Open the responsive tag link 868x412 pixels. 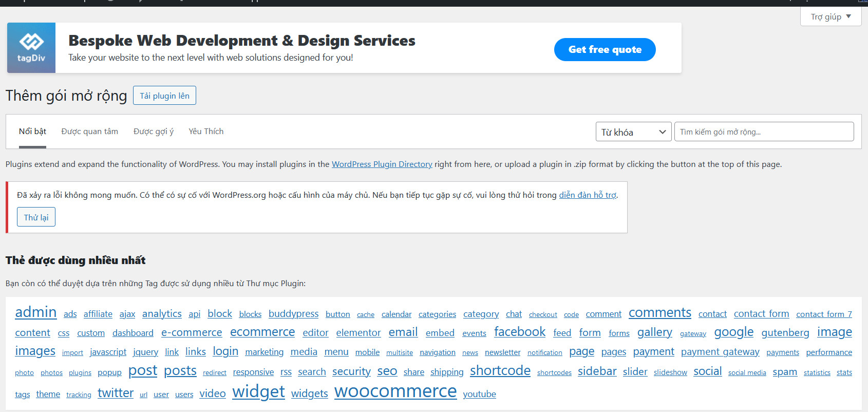[x=253, y=372]
